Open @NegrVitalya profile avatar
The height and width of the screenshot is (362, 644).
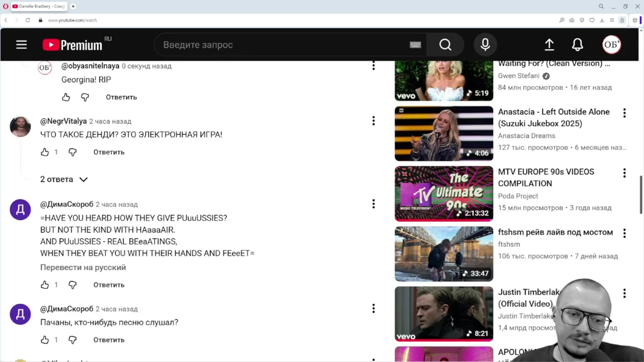pos(20,127)
